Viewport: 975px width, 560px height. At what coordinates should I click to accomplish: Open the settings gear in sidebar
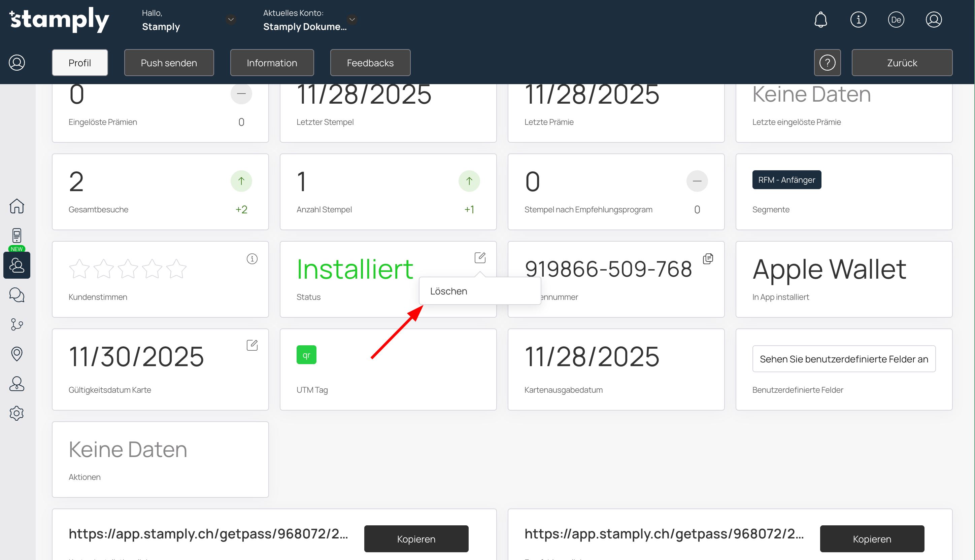click(x=16, y=413)
